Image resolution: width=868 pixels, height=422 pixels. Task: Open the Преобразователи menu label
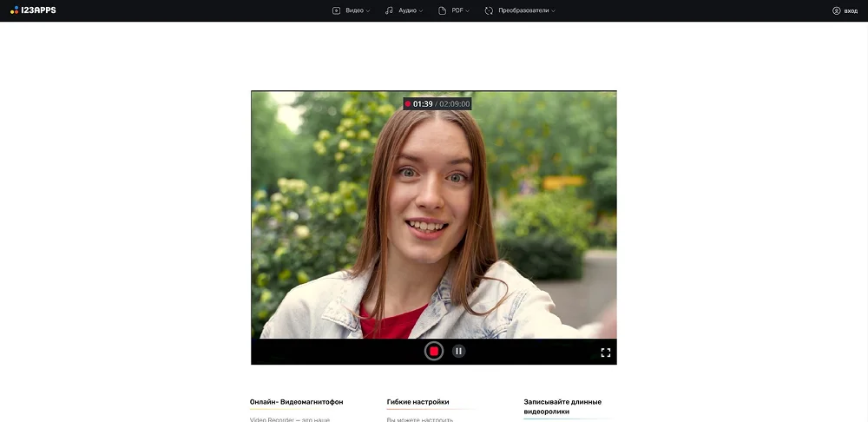pyautogui.click(x=523, y=10)
